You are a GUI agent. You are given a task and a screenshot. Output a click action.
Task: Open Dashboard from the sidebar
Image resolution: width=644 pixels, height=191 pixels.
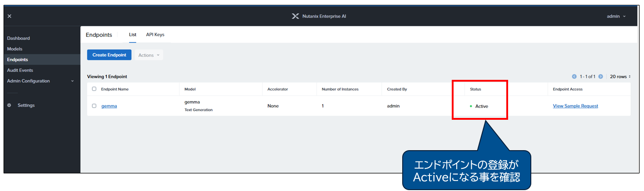click(x=19, y=38)
